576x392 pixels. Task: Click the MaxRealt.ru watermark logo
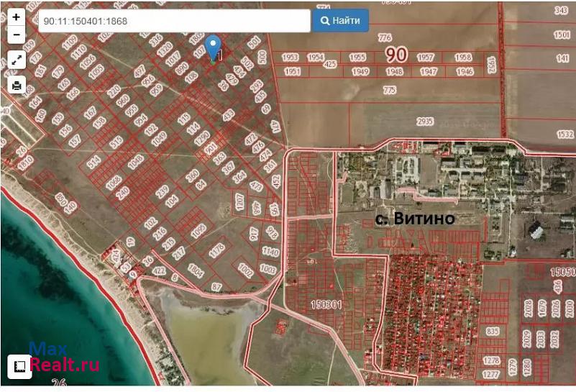pyautogui.click(x=63, y=358)
